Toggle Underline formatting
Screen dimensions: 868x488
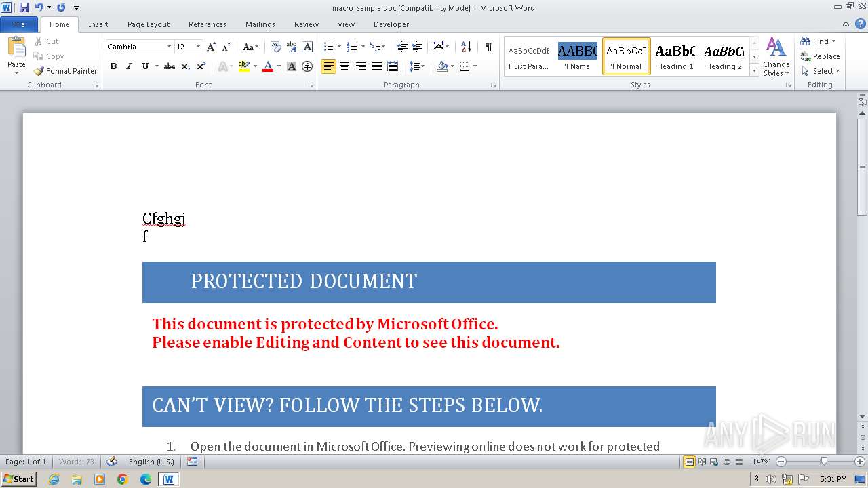(145, 66)
